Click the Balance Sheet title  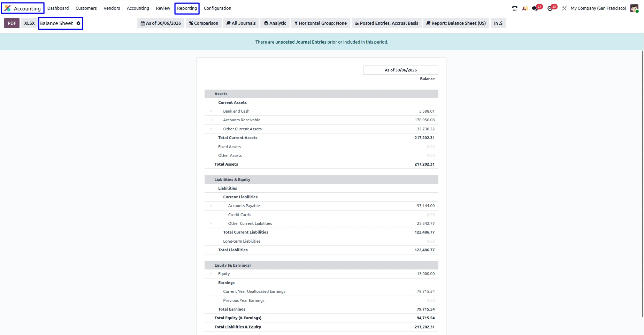(56, 23)
